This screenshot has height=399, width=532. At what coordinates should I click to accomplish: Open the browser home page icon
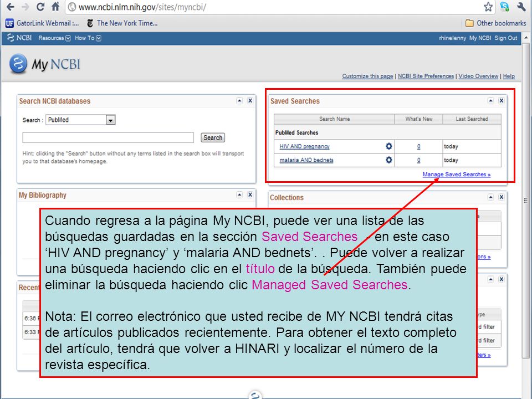55,7
